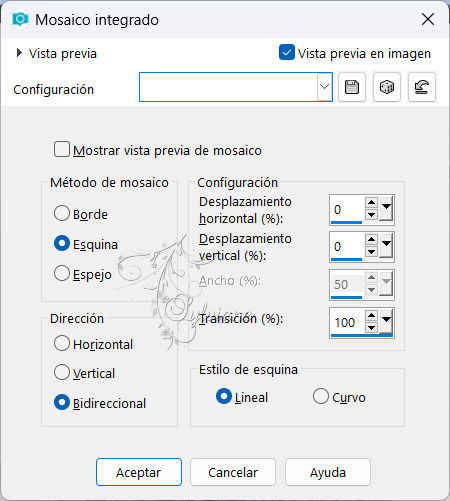Click the Cancelar button
This screenshot has width=450, height=501.
[233, 472]
